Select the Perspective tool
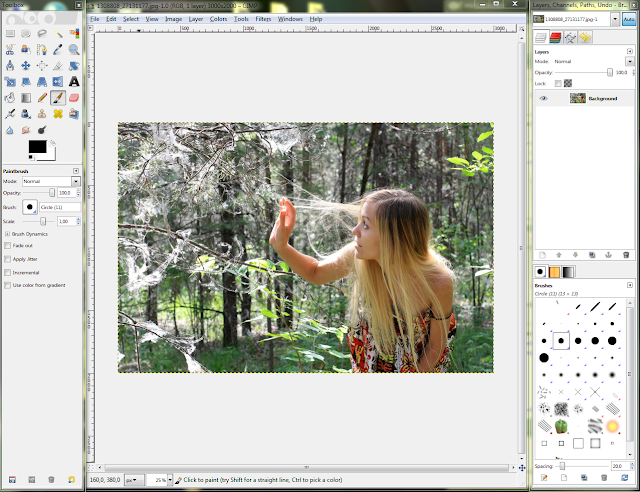 pyautogui.click(x=42, y=82)
